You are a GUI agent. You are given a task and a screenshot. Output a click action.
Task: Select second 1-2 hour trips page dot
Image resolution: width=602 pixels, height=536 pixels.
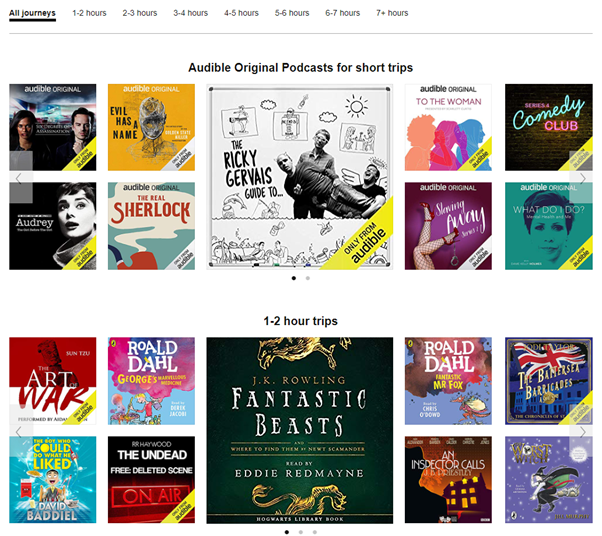pos(301,532)
